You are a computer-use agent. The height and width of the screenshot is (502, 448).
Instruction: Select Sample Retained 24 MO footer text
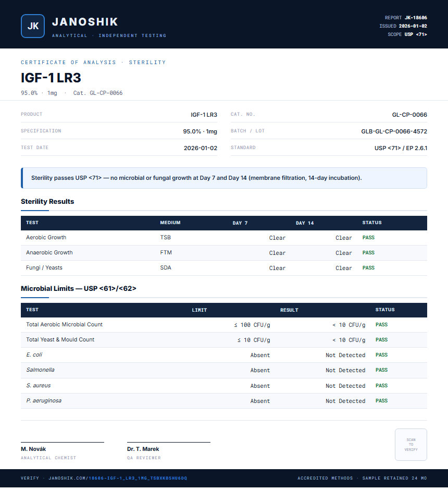point(394,478)
